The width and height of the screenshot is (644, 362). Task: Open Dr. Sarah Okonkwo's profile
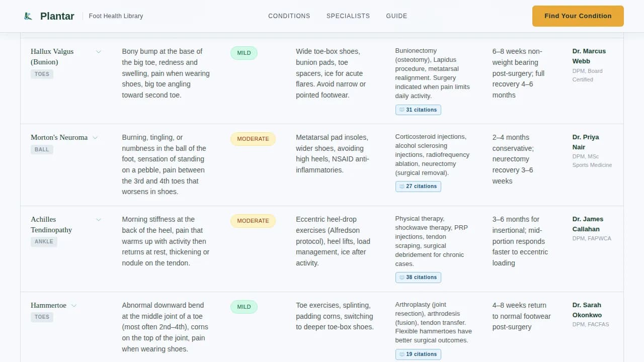coord(587,310)
